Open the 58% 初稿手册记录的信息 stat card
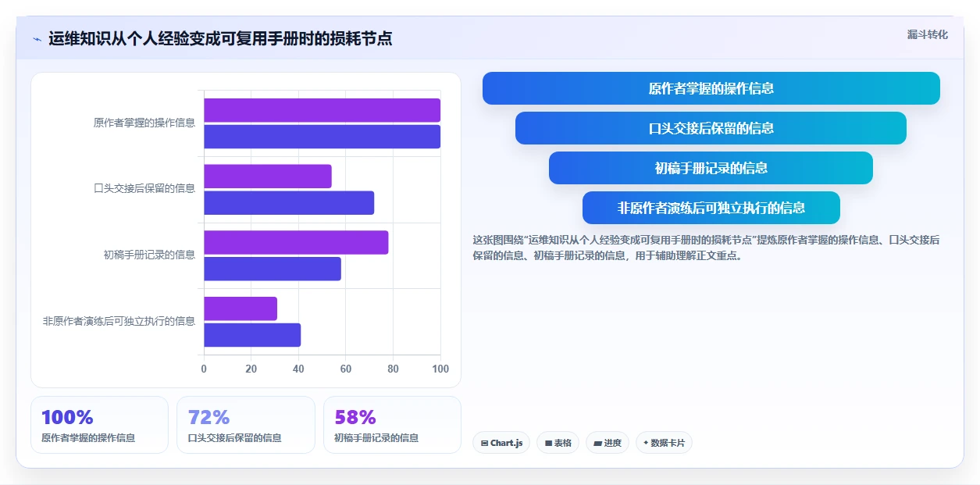This screenshot has width=980, height=485. point(392,425)
